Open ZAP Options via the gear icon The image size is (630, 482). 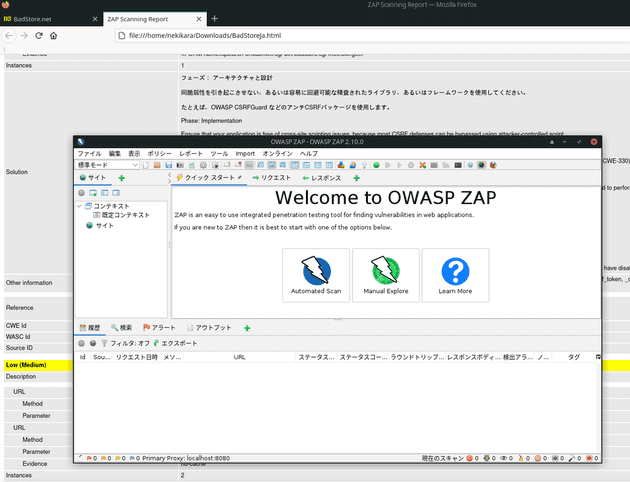point(203,165)
